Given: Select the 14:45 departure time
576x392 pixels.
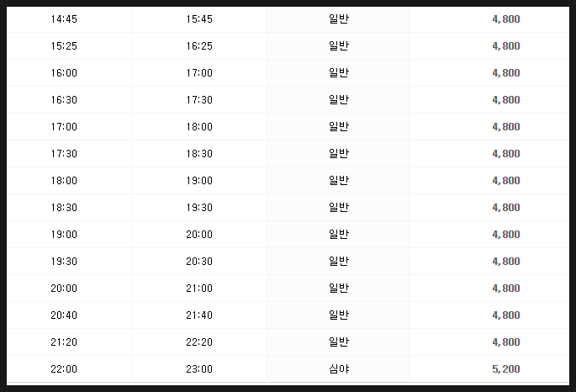Looking at the screenshot, I should coord(64,19).
